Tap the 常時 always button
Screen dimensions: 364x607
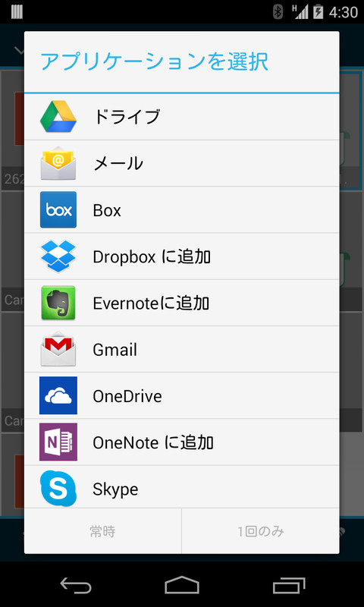pos(102,531)
